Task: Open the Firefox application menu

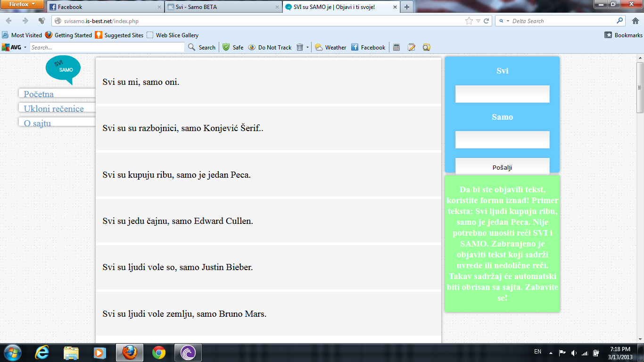Action: tap(22, 4)
